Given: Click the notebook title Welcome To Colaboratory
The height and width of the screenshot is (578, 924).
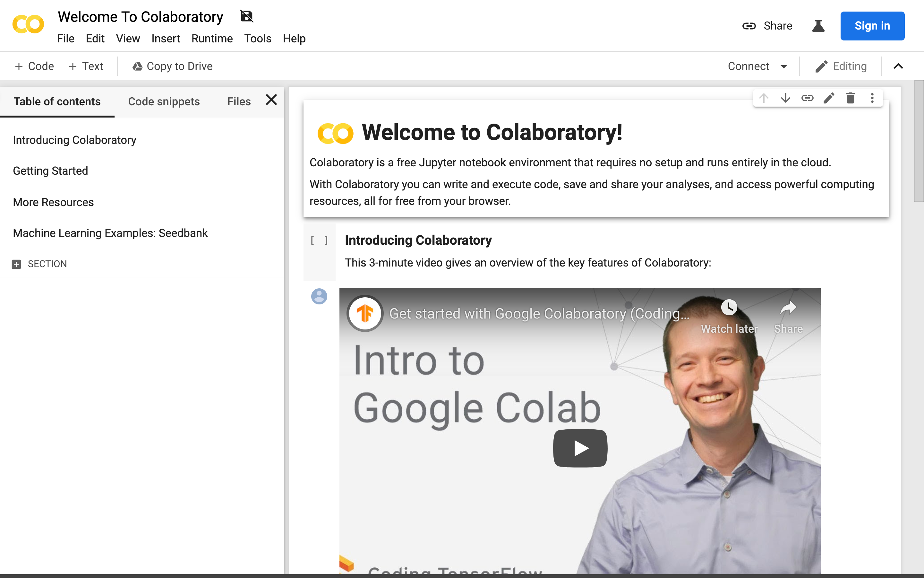Looking at the screenshot, I should (141, 17).
